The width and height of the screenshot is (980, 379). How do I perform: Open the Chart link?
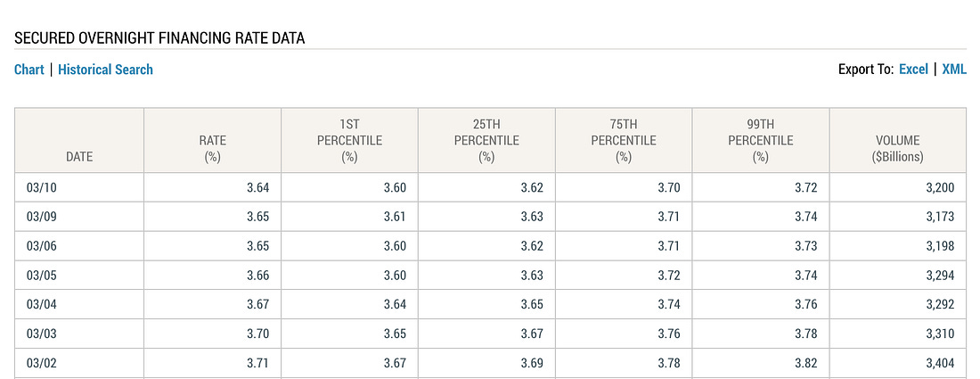(x=29, y=70)
